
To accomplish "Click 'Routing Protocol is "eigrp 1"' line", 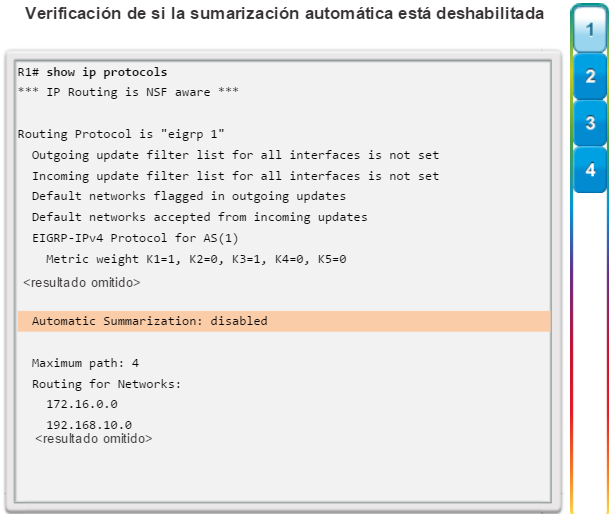I will [121, 134].
